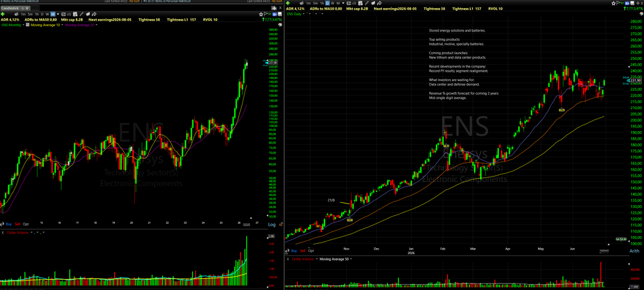644x290 pixels.
Task: Switch left chart to Daily (D) timeframe
Action: pyautogui.click(x=42, y=14)
